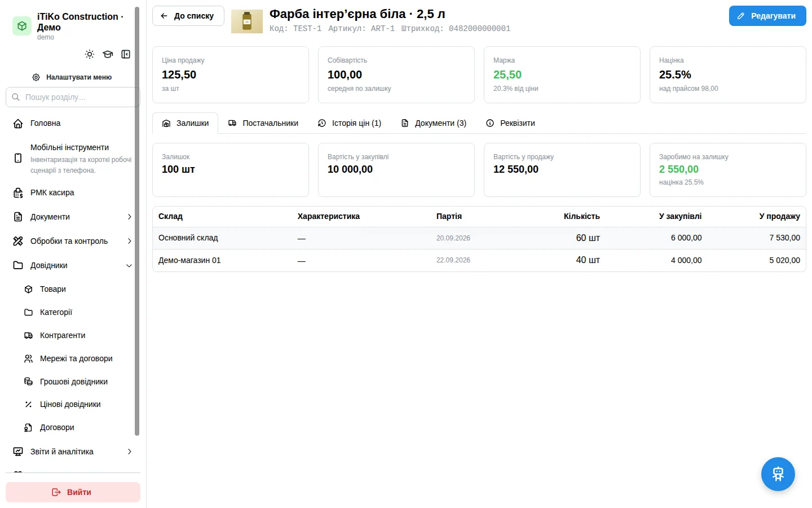Click the Маржа 25,50 card
Viewport: 812px width, 508px height.
point(562,75)
